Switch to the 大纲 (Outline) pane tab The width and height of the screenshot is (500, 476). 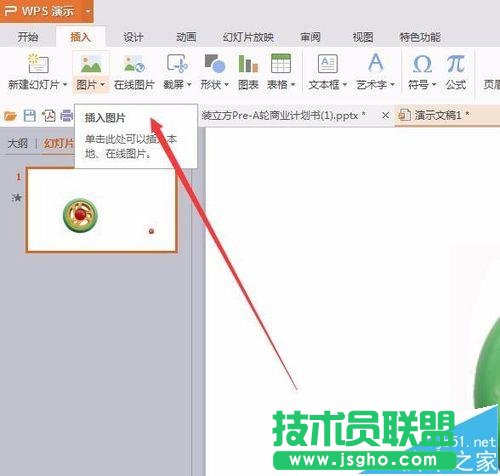coord(17,144)
